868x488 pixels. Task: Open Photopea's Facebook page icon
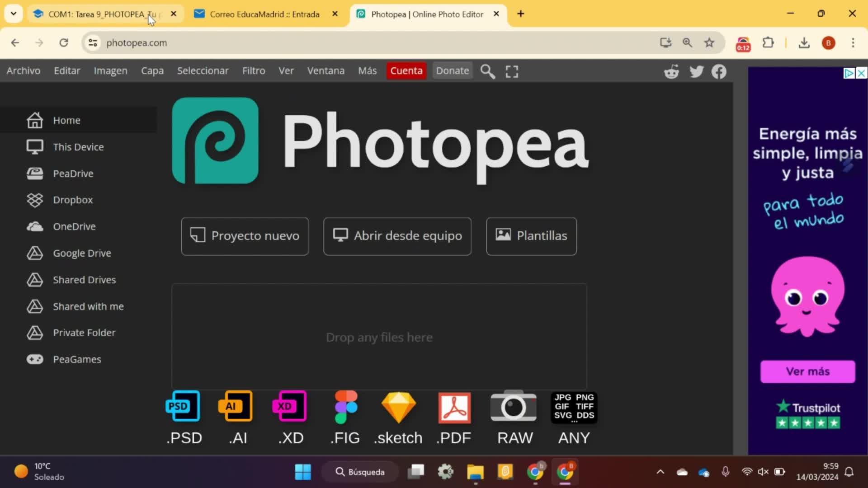(719, 71)
